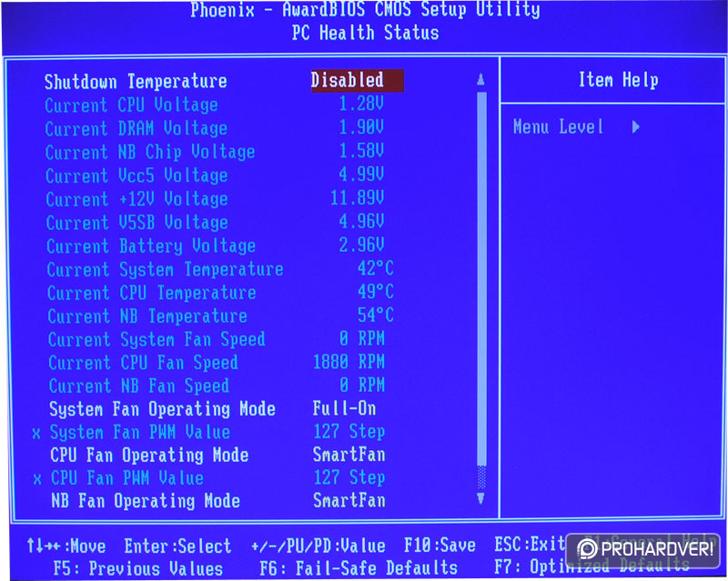Click the x marker beside CPU Fan PWM Value
This screenshot has width=728, height=581.
[x=37, y=479]
